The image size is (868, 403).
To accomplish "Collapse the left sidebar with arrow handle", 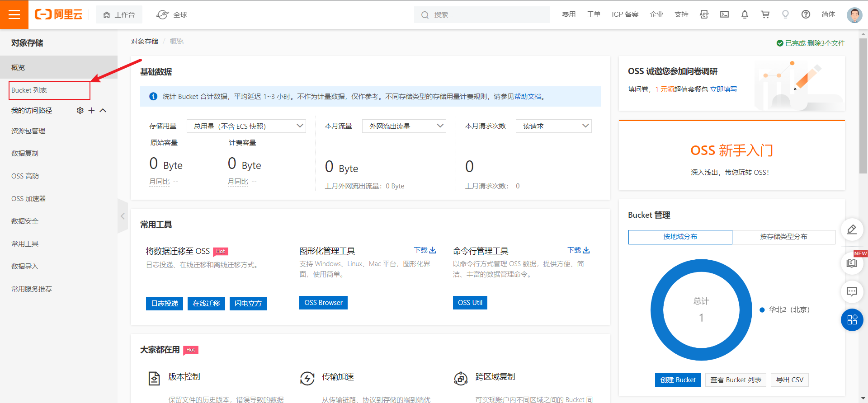I will [123, 216].
